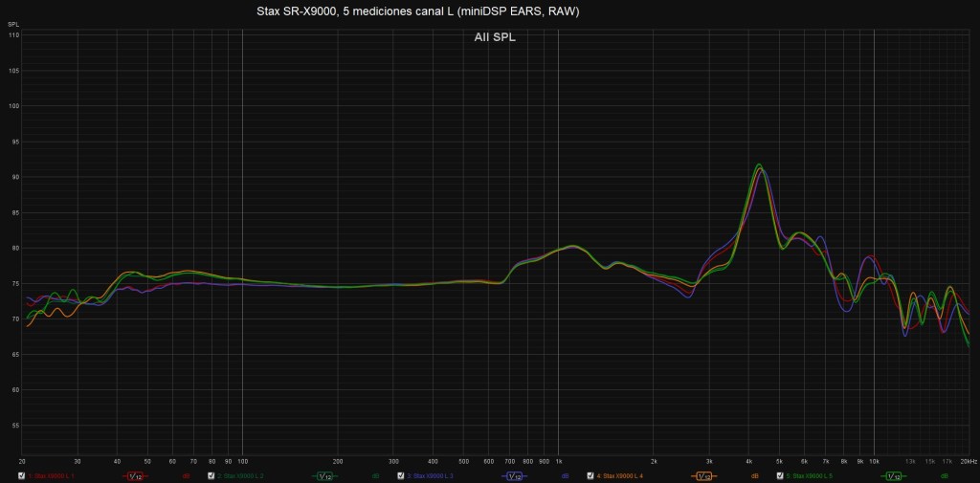Click the tallest curve peak near 4 kHz
Screen dimensions: 980x483
click(759, 165)
